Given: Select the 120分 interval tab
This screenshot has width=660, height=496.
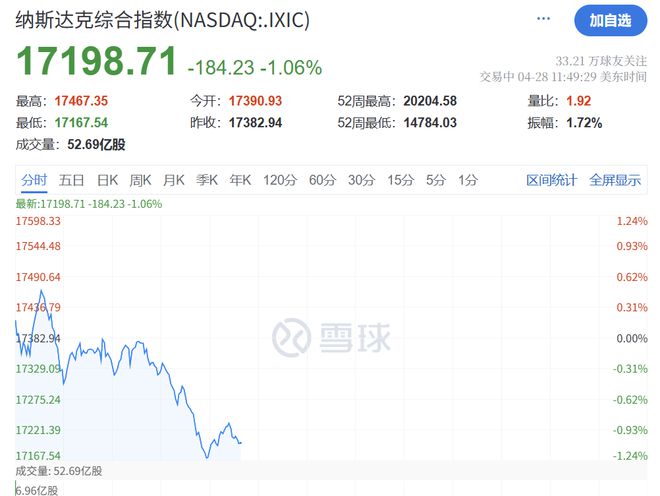Looking at the screenshot, I should pyautogui.click(x=280, y=180).
